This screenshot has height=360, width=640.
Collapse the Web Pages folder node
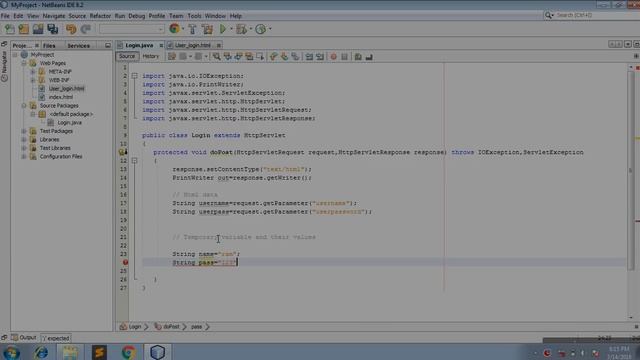(x=24, y=63)
